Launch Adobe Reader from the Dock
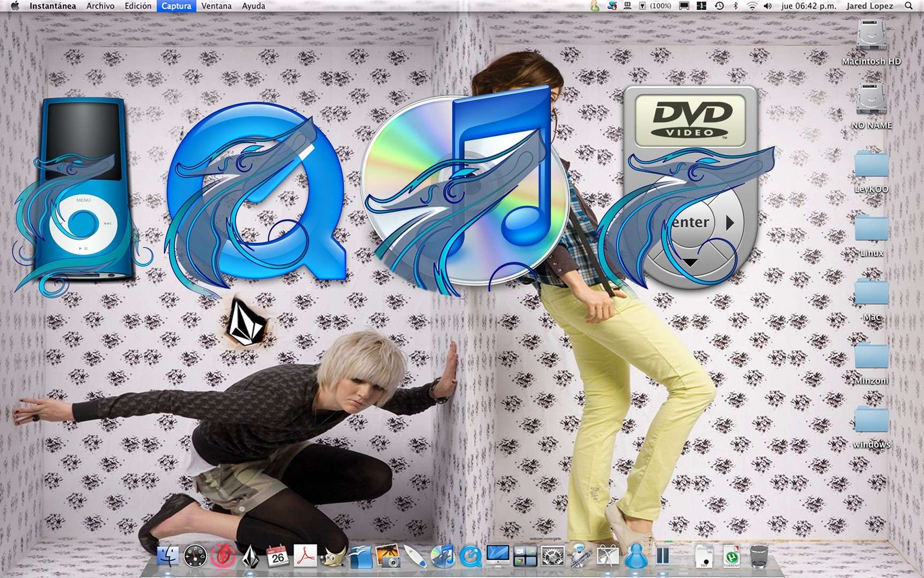The width and height of the screenshot is (924, 578). click(305, 557)
